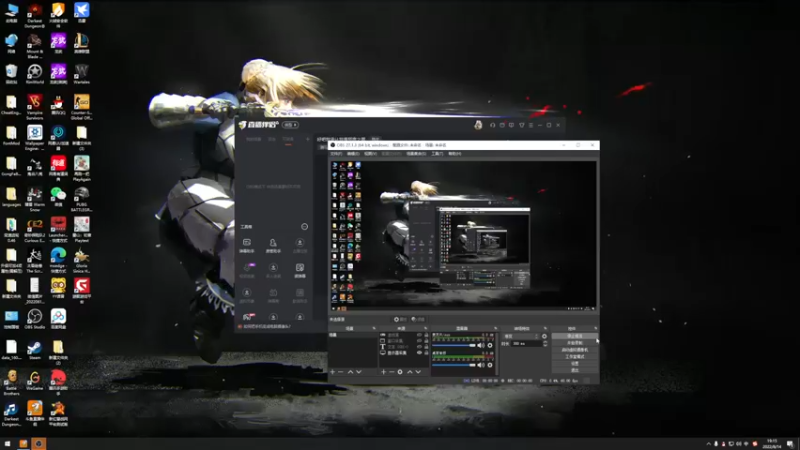
Task: Show hidden icons in the system tray
Action: point(708,444)
